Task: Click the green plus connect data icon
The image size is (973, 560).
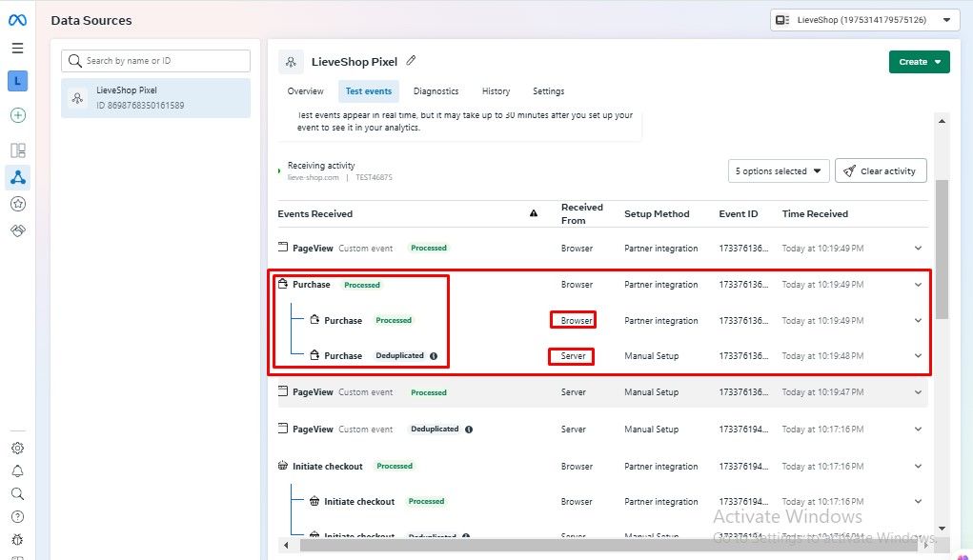Action: 18,115
